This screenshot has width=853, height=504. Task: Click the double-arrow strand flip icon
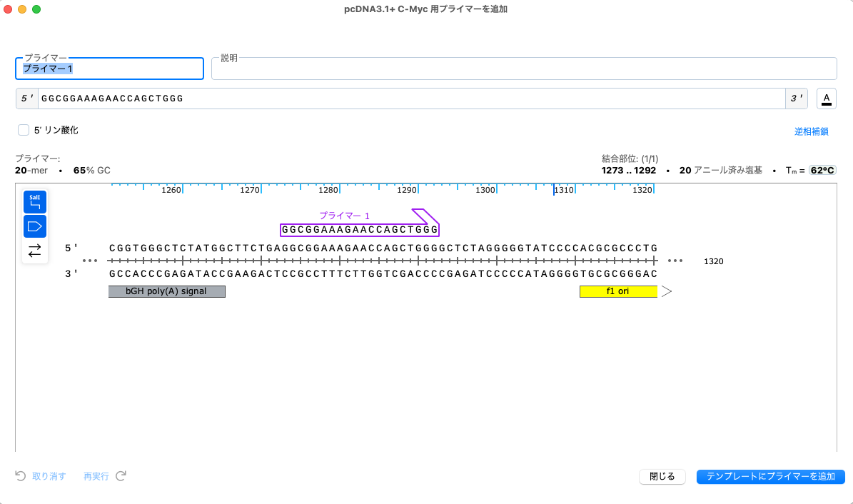point(34,251)
